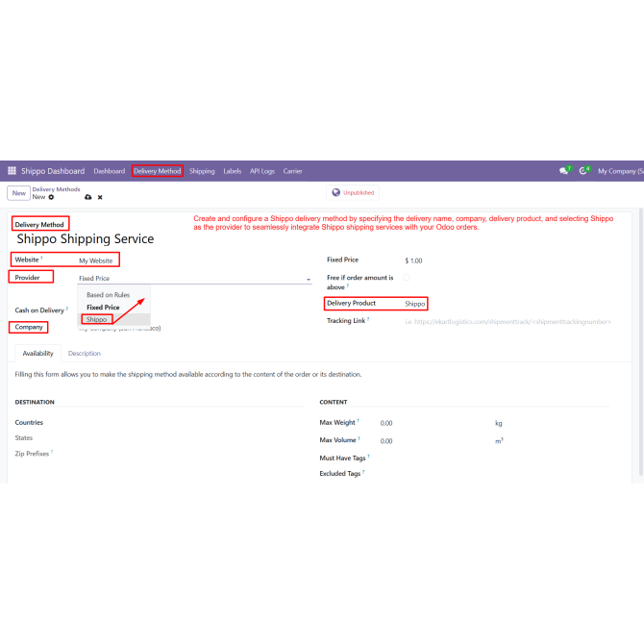Open the Dashboard menu

pyautogui.click(x=110, y=171)
